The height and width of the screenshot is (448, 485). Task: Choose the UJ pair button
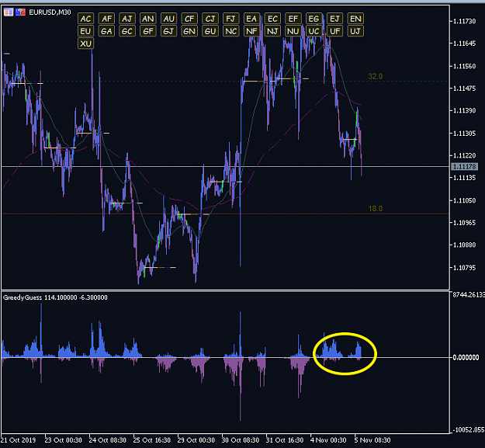pyautogui.click(x=355, y=31)
